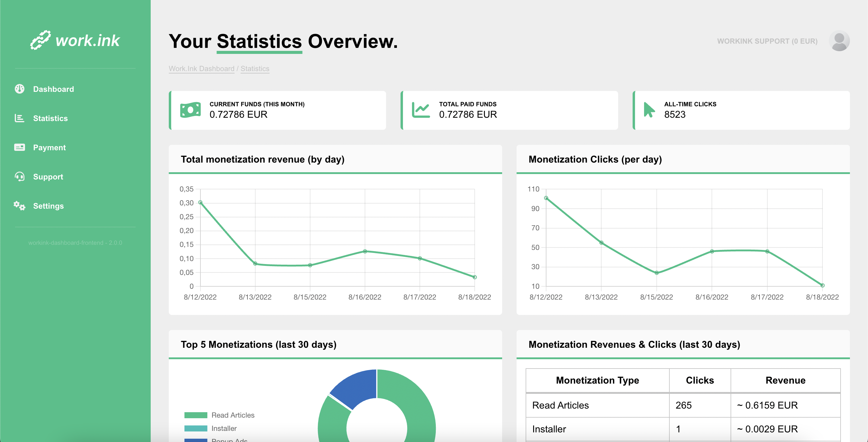
Task: Open the Statistics menu item
Action: click(x=50, y=118)
